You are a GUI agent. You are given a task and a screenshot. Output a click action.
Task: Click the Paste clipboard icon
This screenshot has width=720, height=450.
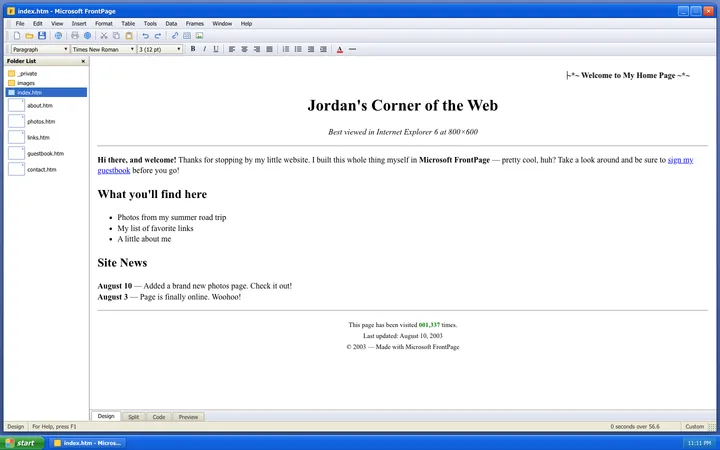(x=129, y=36)
